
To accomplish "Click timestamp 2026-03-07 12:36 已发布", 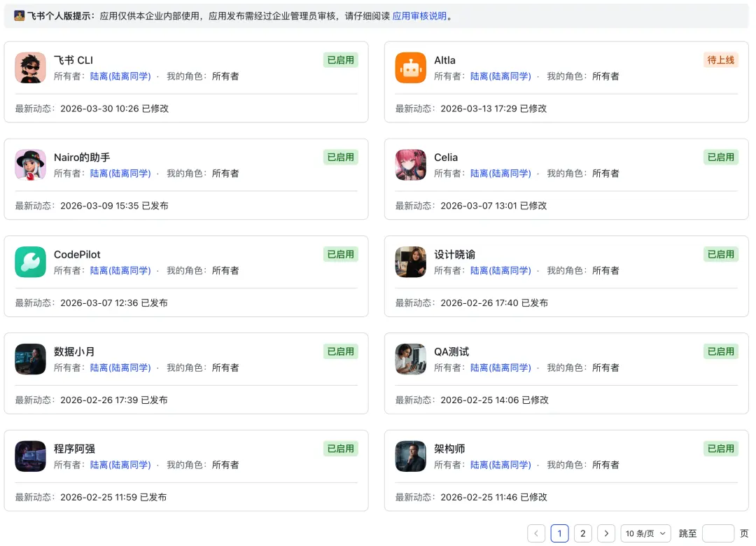I will coord(114,303).
